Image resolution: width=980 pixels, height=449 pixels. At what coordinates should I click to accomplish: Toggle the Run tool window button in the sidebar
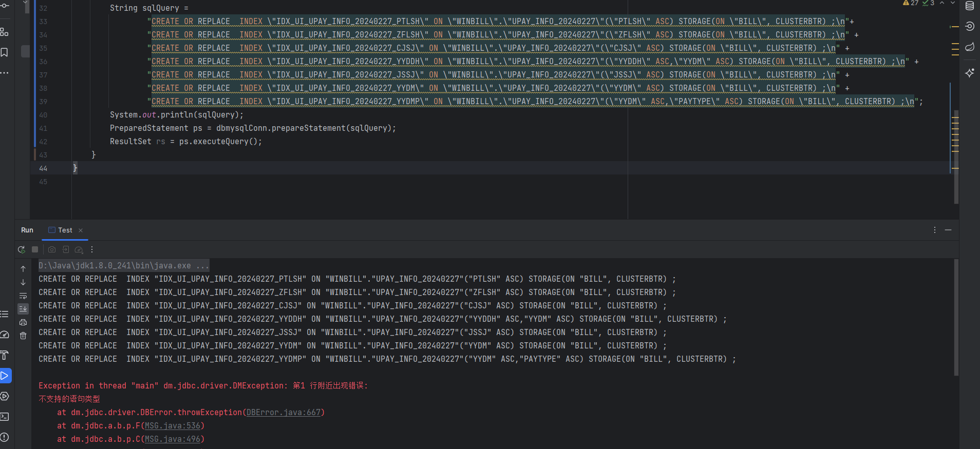[x=5, y=376]
